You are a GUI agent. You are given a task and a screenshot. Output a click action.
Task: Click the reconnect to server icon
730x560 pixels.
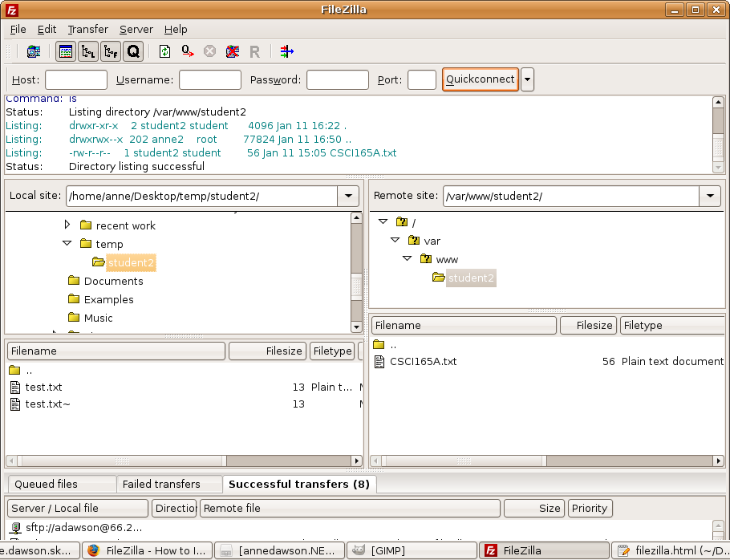[x=254, y=51]
